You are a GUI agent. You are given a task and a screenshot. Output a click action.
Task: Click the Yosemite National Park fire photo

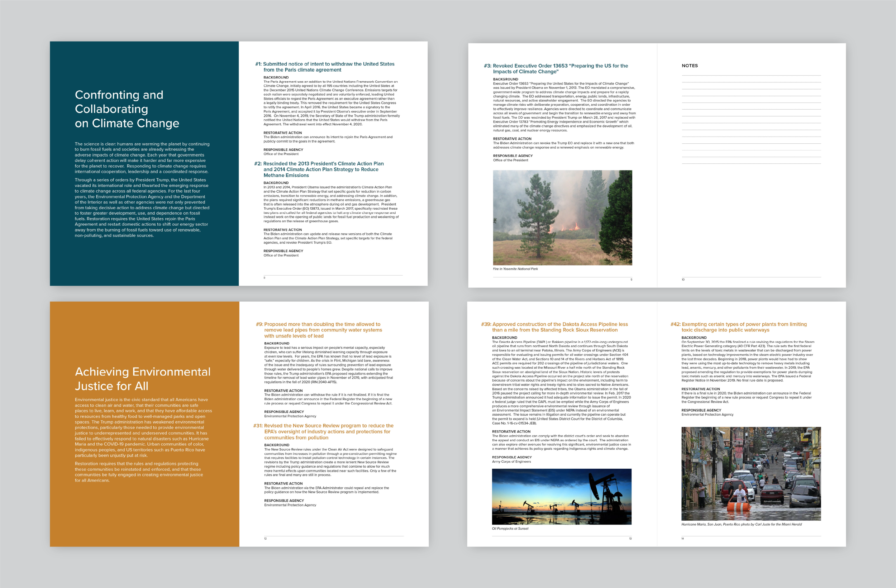[562, 217]
